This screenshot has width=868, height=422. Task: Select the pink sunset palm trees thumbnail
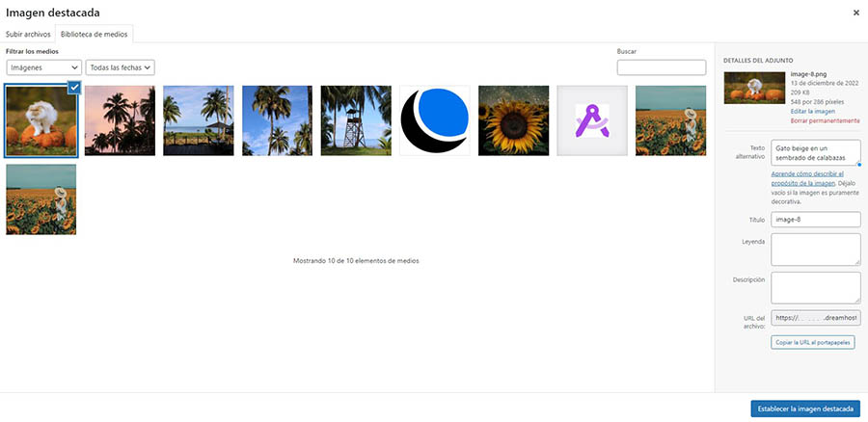[120, 120]
